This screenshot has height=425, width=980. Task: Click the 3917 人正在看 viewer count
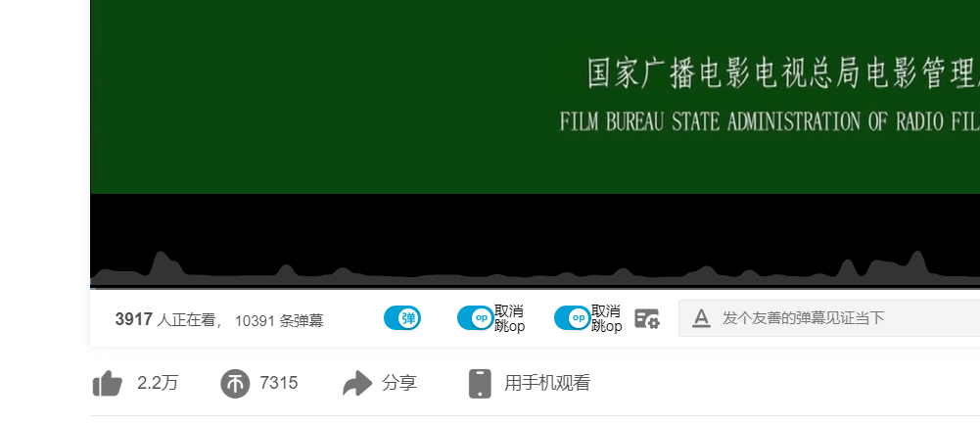coord(165,320)
